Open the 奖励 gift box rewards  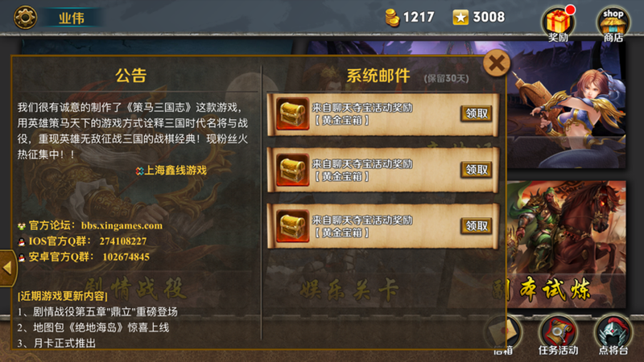coord(558,23)
